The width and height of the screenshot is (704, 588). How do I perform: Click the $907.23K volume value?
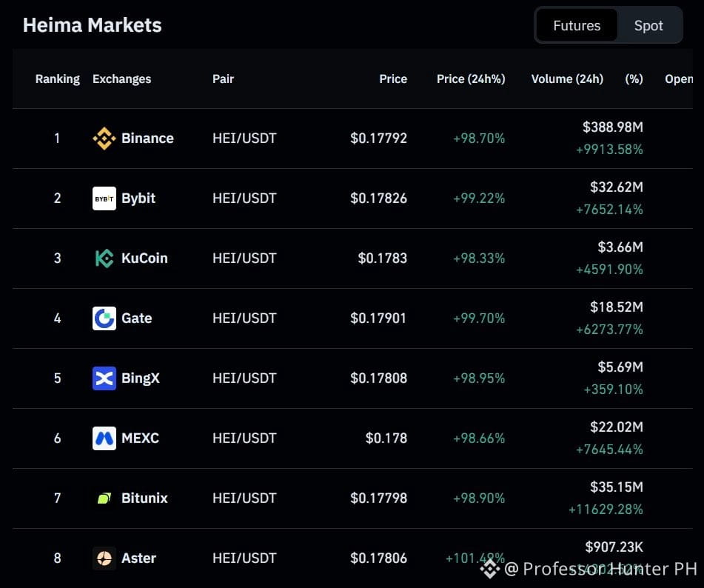coord(614,547)
